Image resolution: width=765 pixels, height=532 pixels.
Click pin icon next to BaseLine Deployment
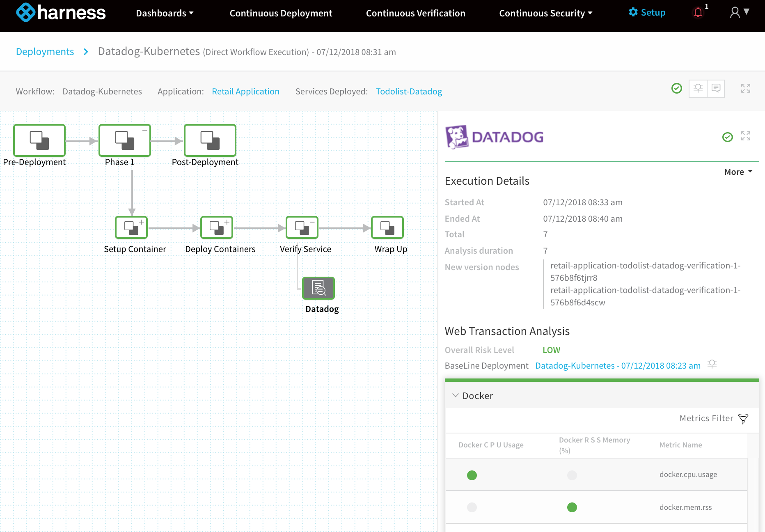pos(712,364)
